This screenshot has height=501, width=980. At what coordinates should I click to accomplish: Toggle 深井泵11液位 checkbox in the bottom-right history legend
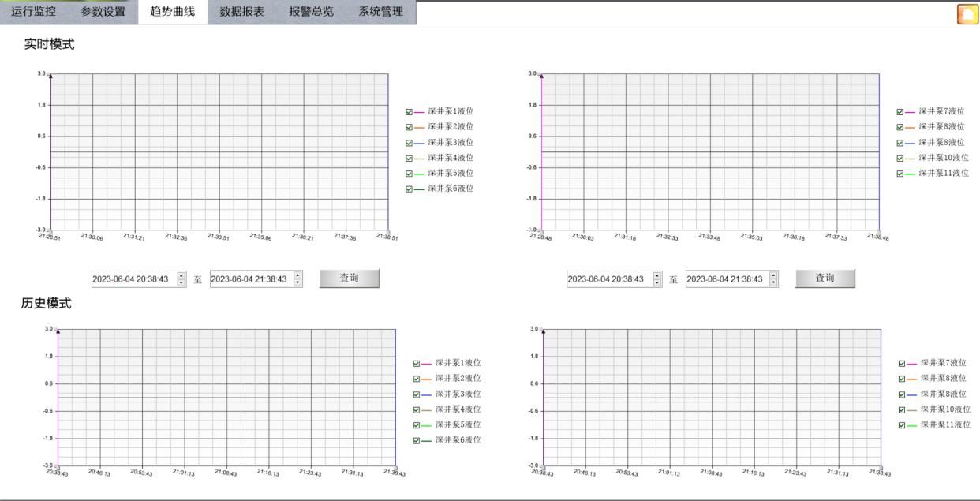click(902, 425)
